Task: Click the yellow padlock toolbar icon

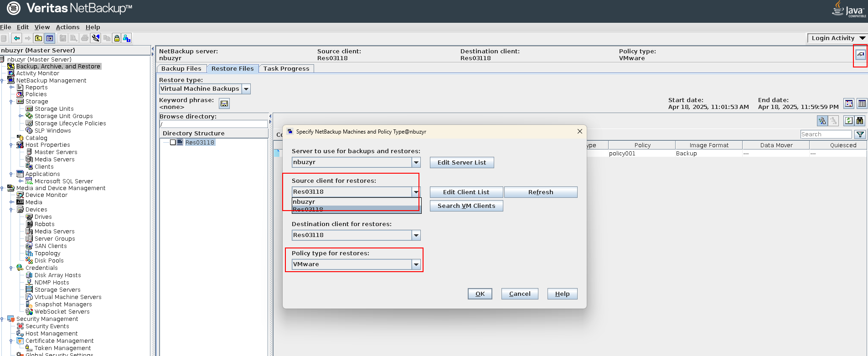Action: tap(117, 38)
